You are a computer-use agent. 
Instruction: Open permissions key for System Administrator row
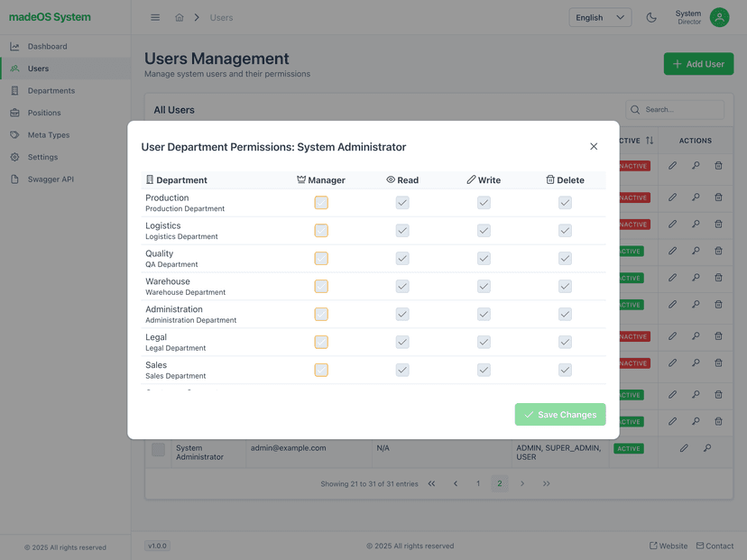click(707, 448)
